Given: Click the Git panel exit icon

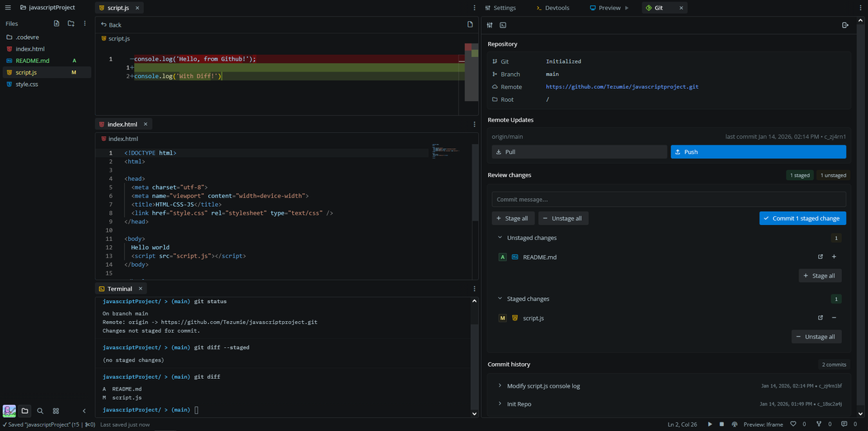Looking at the screenshot, I should coord(845,25).
